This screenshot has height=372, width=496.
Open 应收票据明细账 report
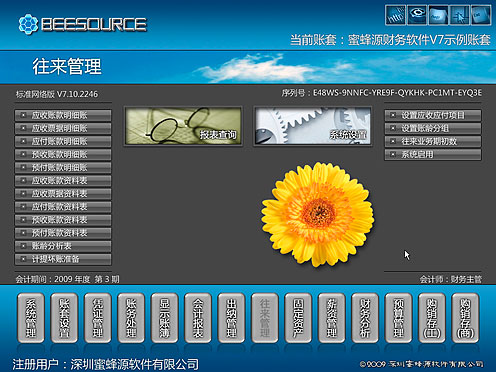(x=63, y=129)
